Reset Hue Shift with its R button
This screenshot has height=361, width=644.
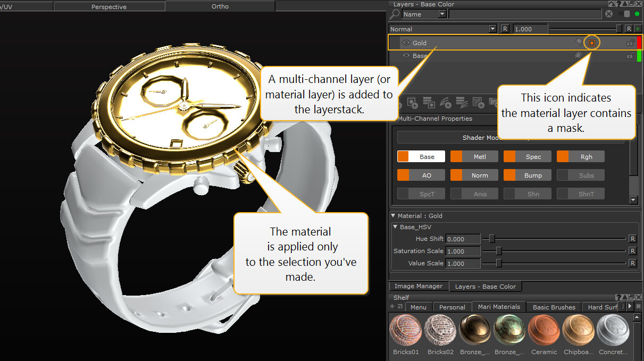tap(632, 239)
